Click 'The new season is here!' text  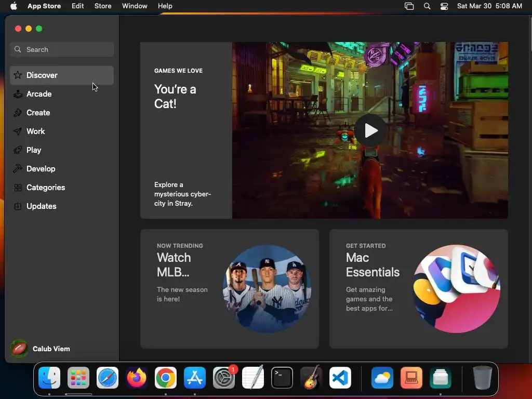182,294
